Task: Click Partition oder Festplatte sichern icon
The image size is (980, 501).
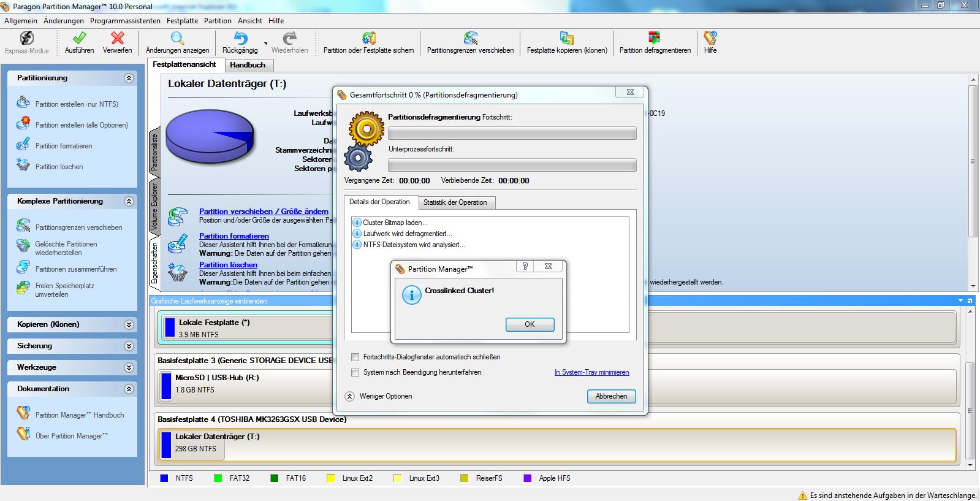Action: (x=368, y=38)
